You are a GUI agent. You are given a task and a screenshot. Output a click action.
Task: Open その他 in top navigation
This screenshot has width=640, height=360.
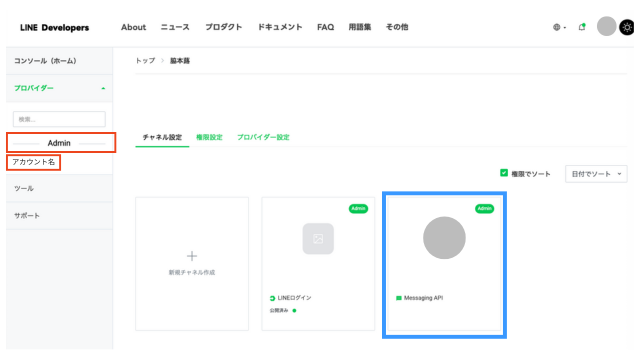coord(397,27)
